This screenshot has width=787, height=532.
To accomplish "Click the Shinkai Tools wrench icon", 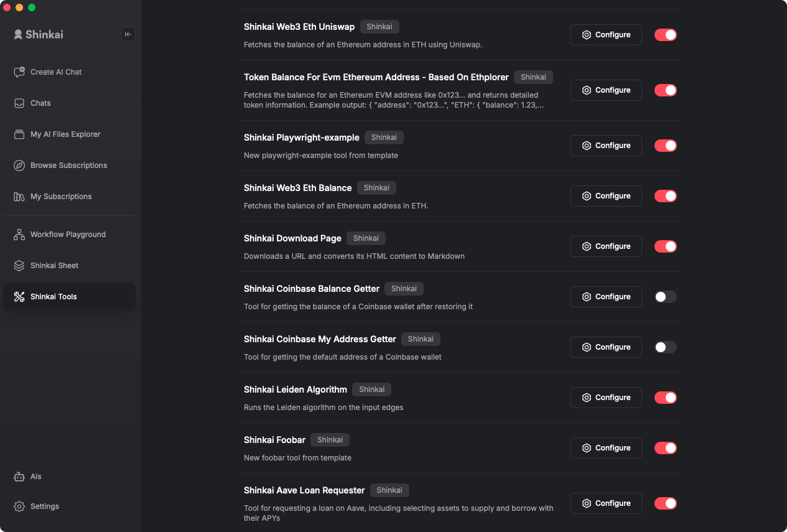I will 19,297.
